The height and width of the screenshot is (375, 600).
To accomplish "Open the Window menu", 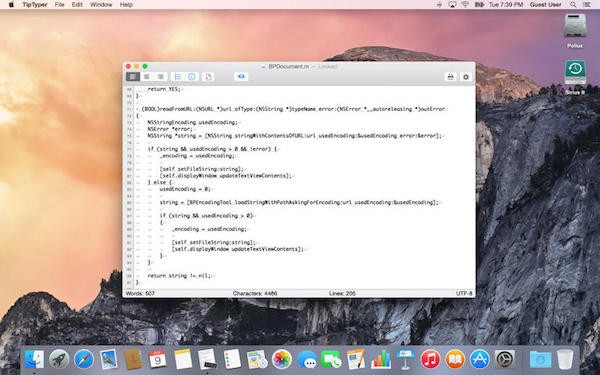I will tap(101, 5).
